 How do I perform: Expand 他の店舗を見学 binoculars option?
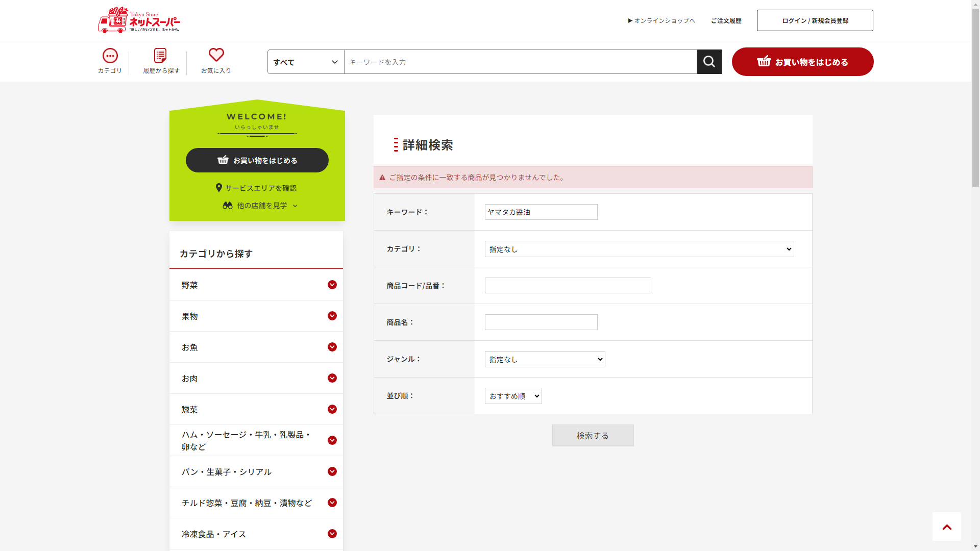pos(260,206)
